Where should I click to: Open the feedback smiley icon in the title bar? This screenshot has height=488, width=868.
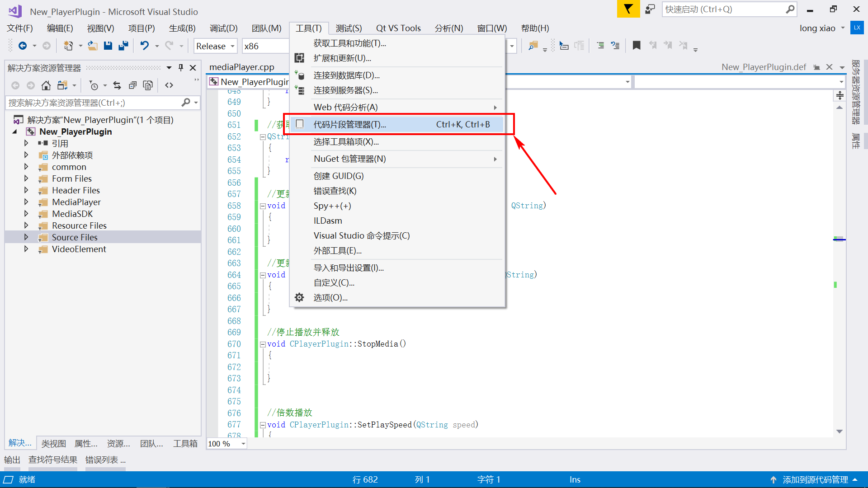coord(650,9)
